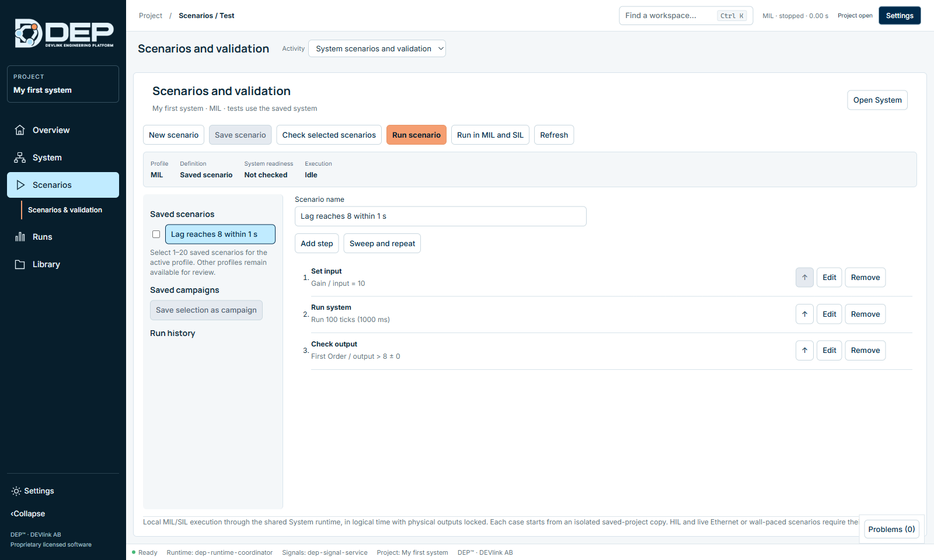Remove the Set input step

tap(865, 278)
